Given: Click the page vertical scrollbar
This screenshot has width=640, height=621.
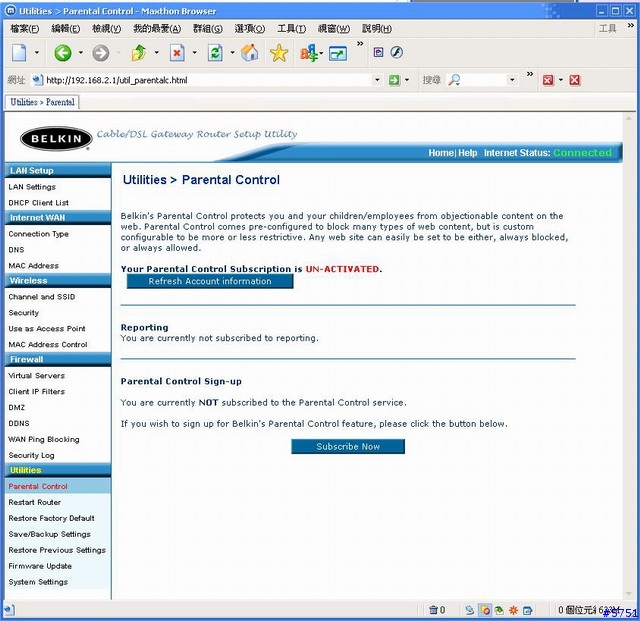Looking at the screenshot, I should [x=628, y=357].
